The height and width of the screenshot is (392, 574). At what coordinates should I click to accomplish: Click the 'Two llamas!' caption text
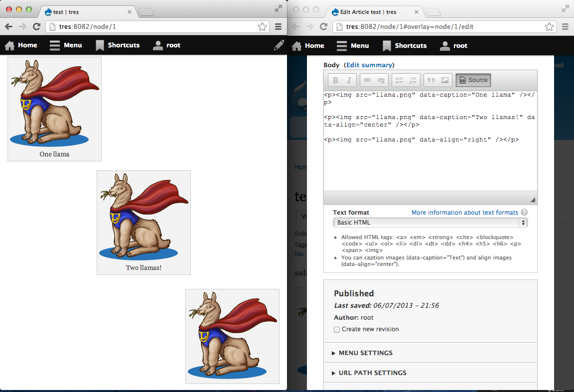tap(143, 267)
